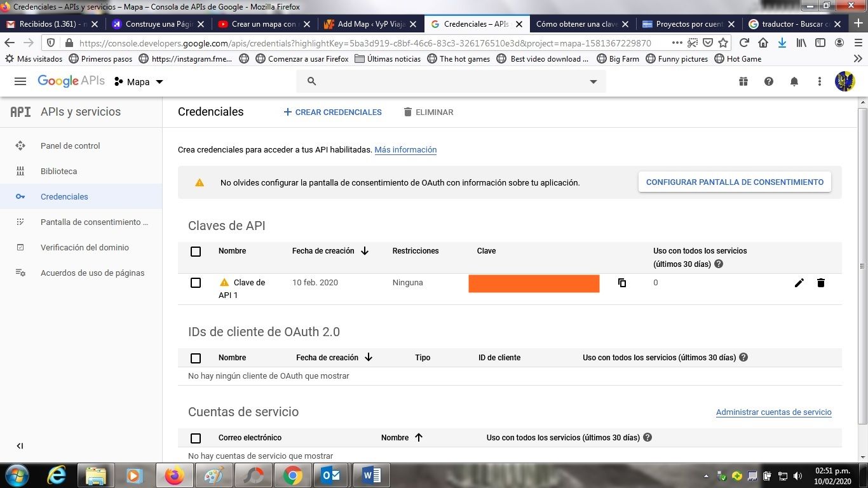This screenshot has height=488, width=868.
Task: Click the ELIMINAR button
Action: (428, 112)
